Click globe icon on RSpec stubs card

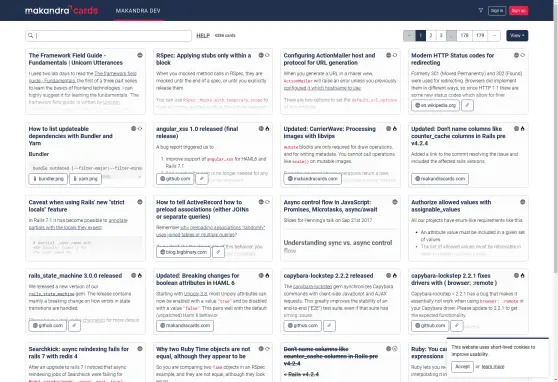(261, 55)
